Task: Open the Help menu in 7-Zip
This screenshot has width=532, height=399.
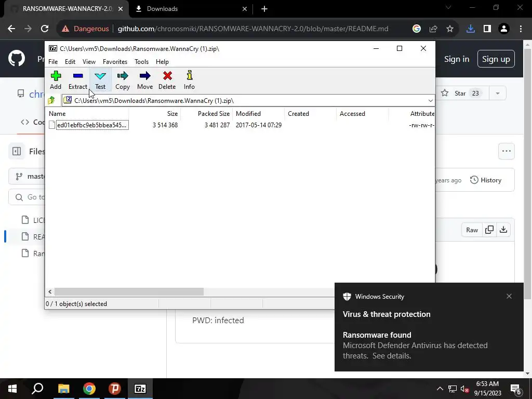Action: point(162,62)
